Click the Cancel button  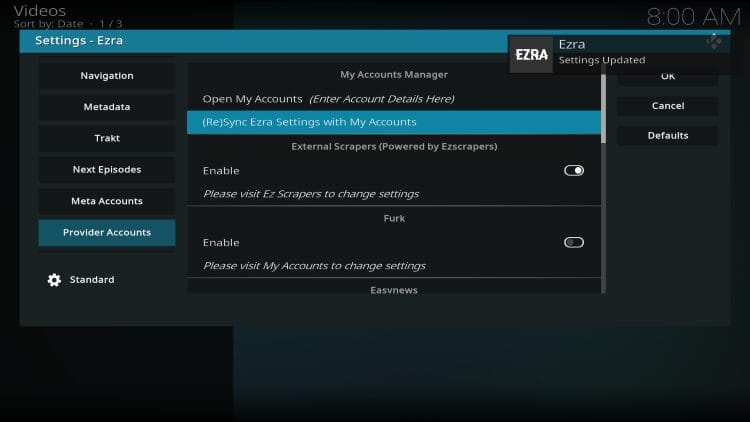[668, 106]
